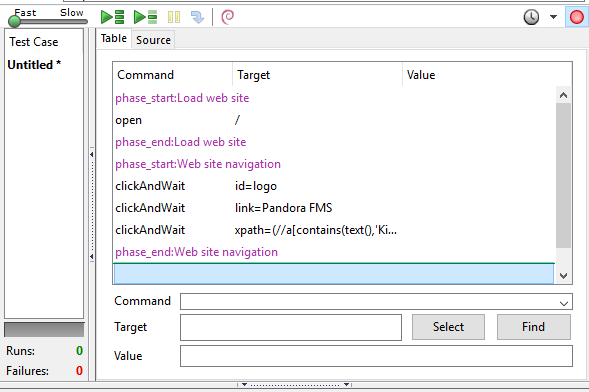Click the bottom splitter right collapse arrow

click(347, 384)
